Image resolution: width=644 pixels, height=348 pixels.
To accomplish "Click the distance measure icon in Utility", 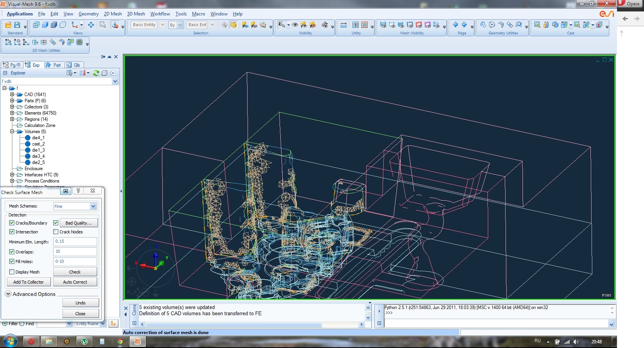I will click(x=344, y=25).
